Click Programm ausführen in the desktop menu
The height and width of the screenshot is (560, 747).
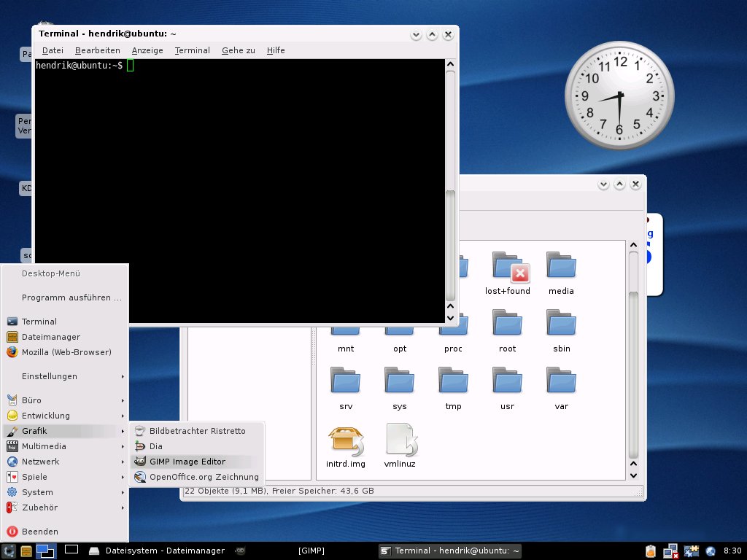pos(65,297)
